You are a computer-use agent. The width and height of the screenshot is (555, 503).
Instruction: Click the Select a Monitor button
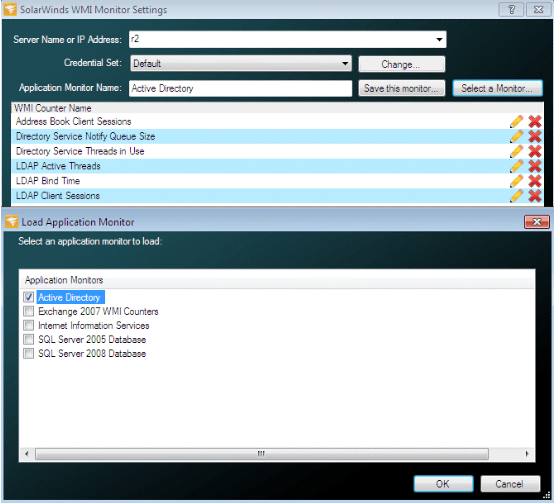(497, 88)
